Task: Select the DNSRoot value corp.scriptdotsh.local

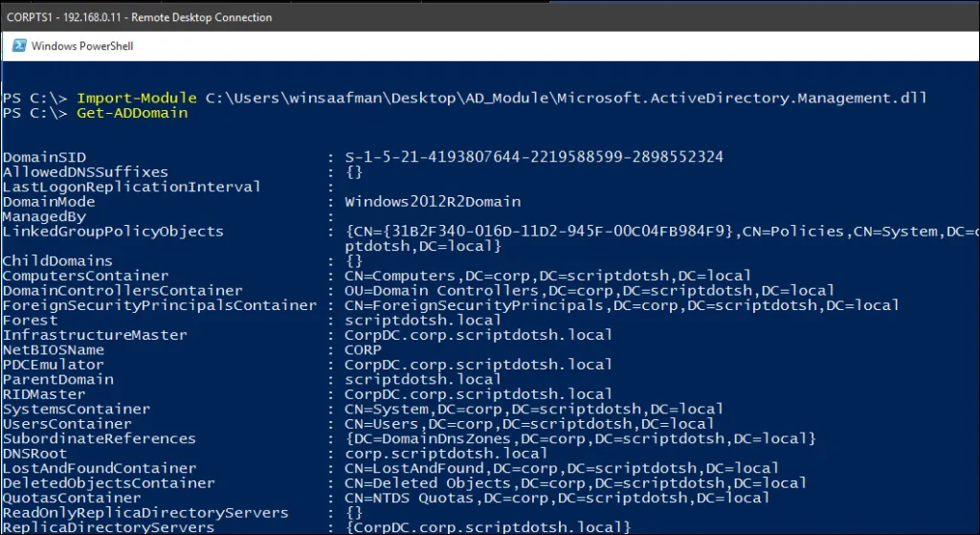Action: click(x=446, y=454)
